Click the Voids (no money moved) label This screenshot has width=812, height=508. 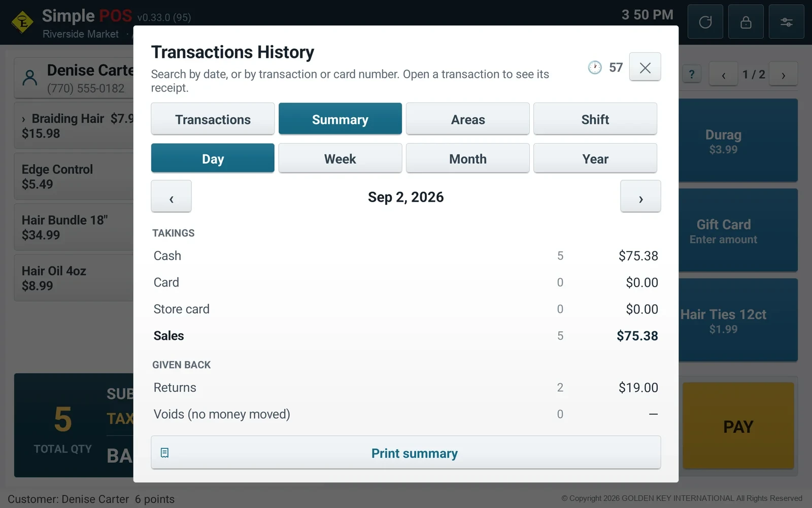tap(222, 414)
